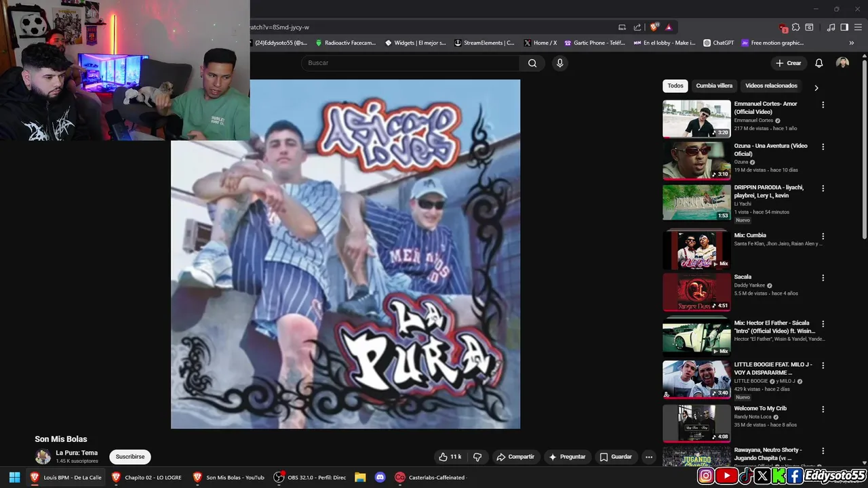The width and height of the screenshot is (868, 488).
Task: Focus the Buscar search field
Action: tap(411, 63)
